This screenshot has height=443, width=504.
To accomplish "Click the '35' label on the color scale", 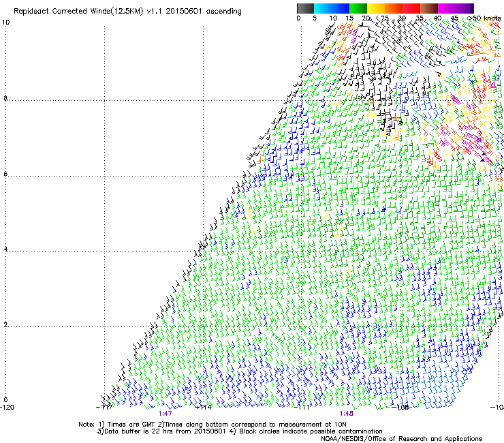I will (x=420, y=18).
